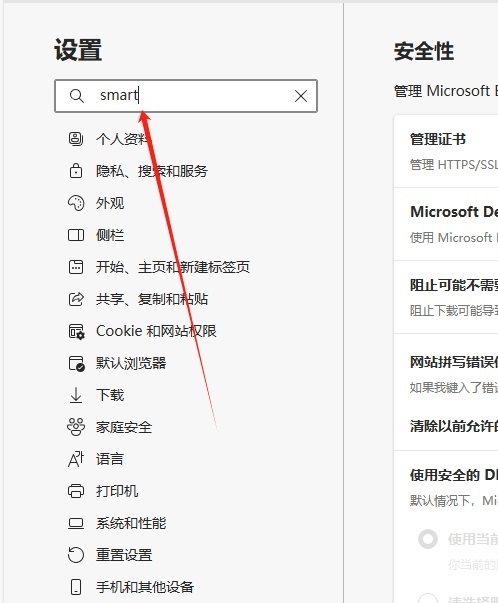Open 系统和性能 settings
The height and width of the screenshot is (603, 498).
coord(131,523)
